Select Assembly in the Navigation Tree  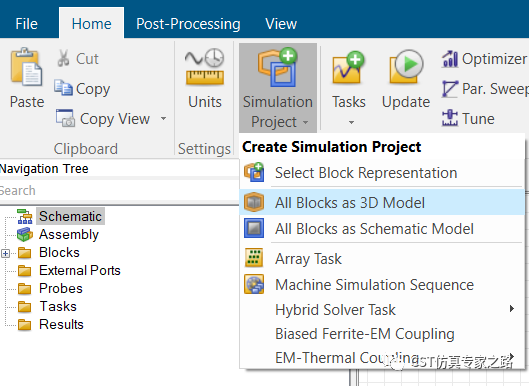[x=68, y=235]
